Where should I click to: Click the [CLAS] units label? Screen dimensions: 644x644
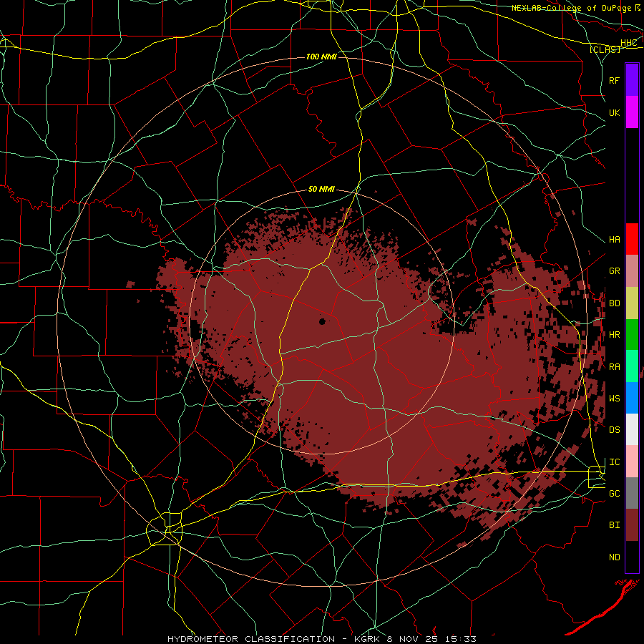tap(605, 49)
